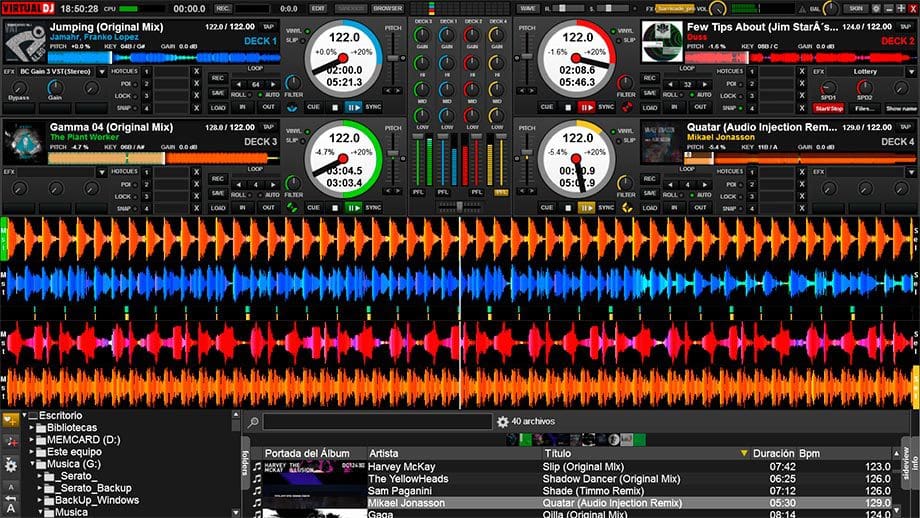Click the top bar settings gear near SKIN

coord(876,9)
